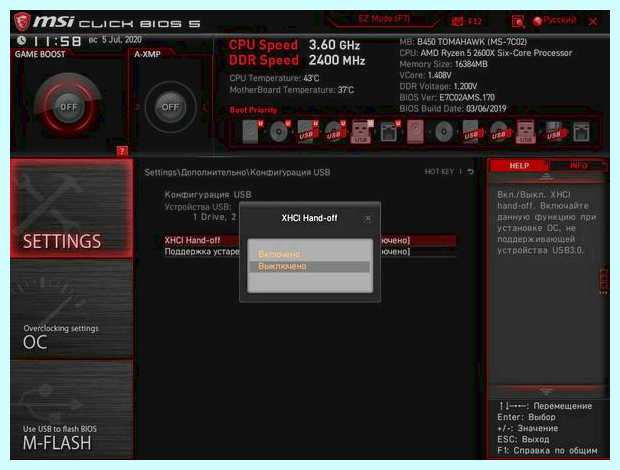Click the MotherBoard Temperature 37°C reading

(x=291, y=90)
